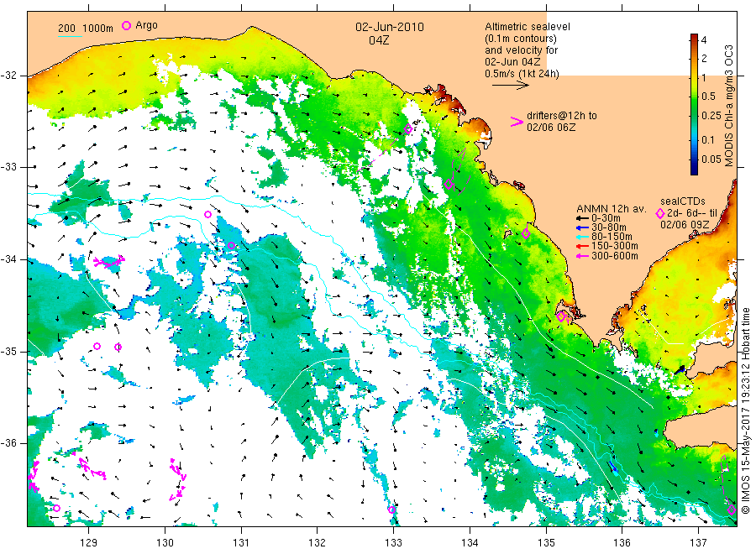Click the colorbar tick label 4
The height and width of the screenshot is (554, 756).
705,40
